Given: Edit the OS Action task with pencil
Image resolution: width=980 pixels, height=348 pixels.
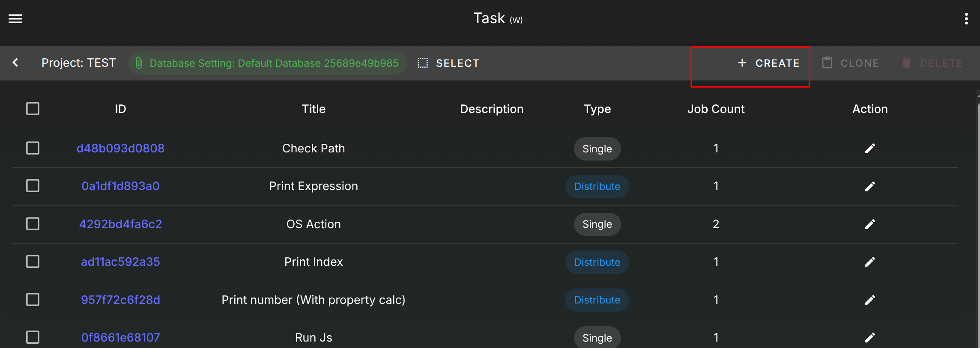Looking at the screenshot, I should [x=869, y=224].
